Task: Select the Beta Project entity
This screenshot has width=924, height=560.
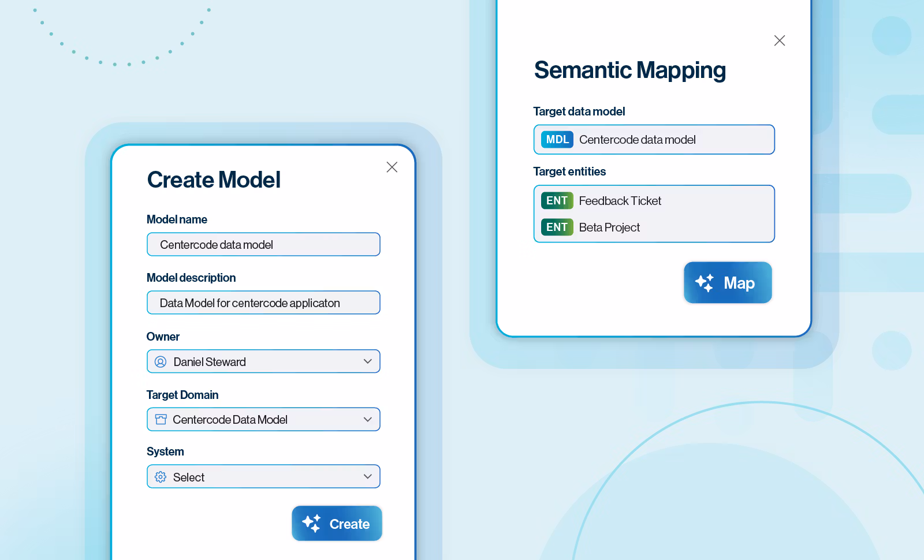Action: point(609,227)
